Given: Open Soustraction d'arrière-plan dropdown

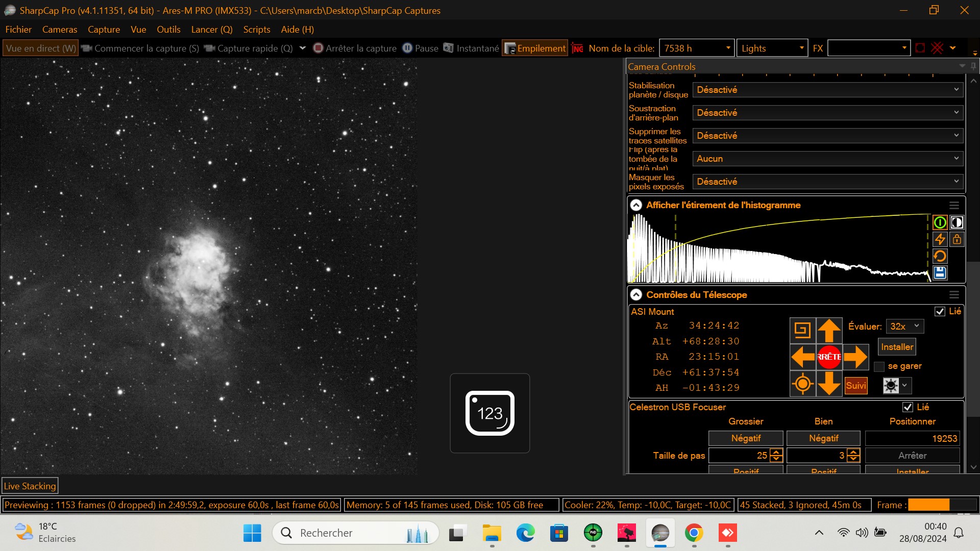Looking at the screenshot, I should tap(827, 113).
